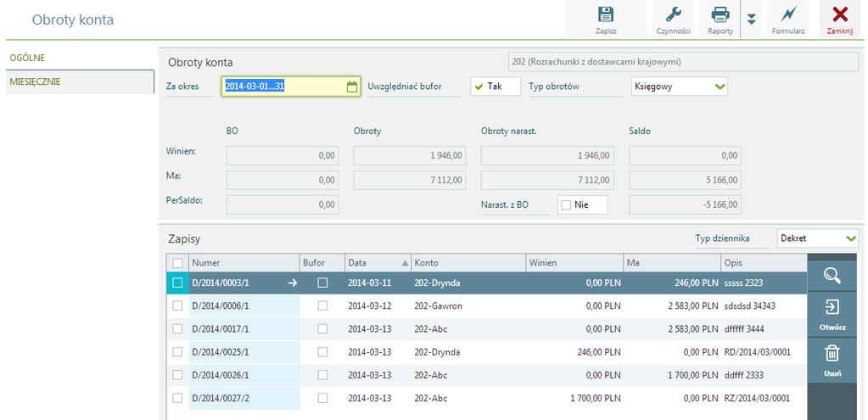Click description dfffff 3444
868x420 pixels.
(744, 329)
